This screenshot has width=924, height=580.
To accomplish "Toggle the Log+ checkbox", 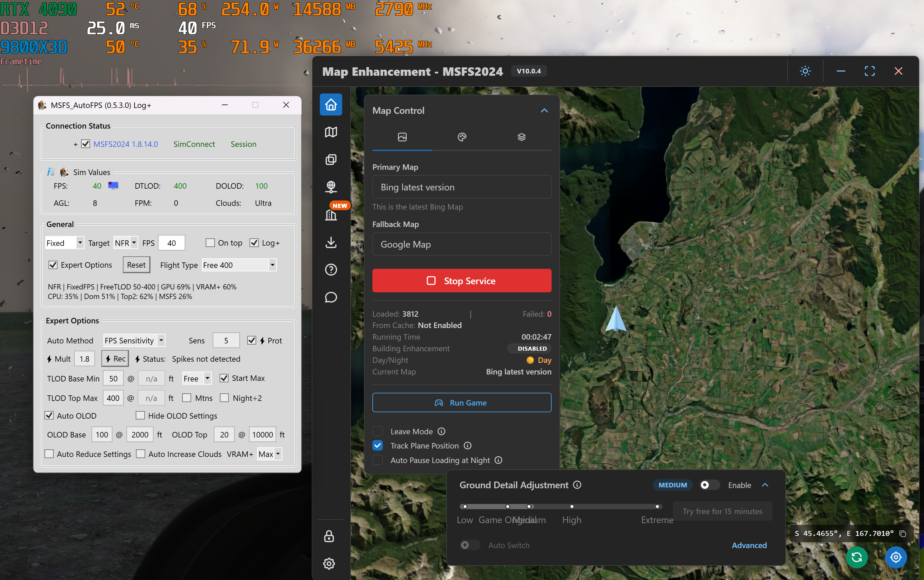I will pyautogui.click(x=254, y=243).
